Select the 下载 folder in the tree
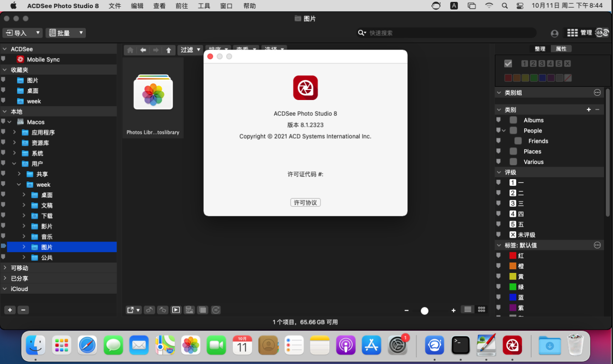Screen dimensions: 613x364 (47, 216)
